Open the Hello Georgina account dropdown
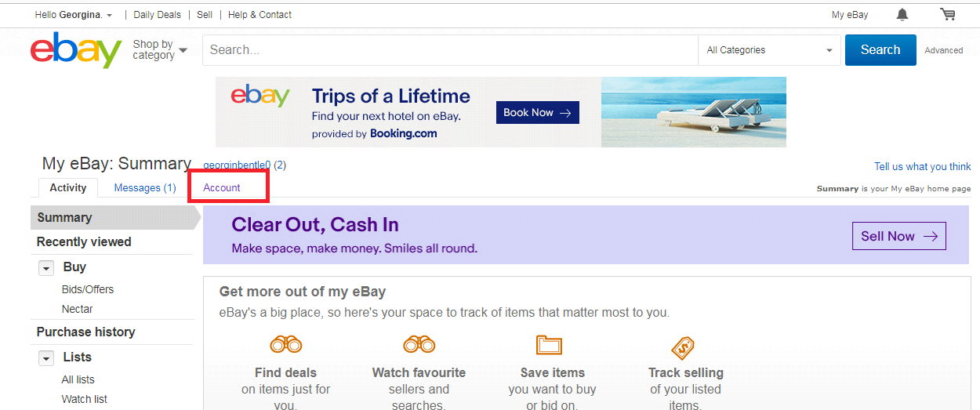 click(74, 15)
